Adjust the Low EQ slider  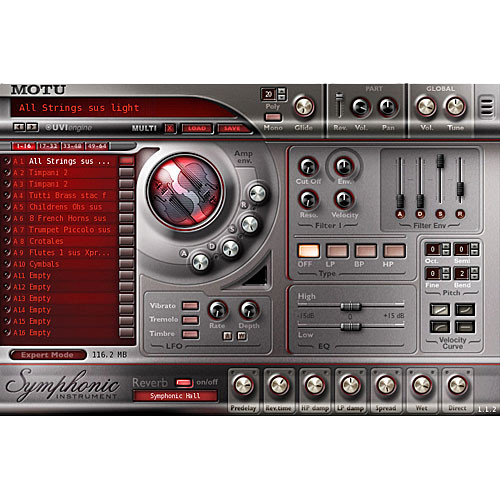click(x=350, y=327)
